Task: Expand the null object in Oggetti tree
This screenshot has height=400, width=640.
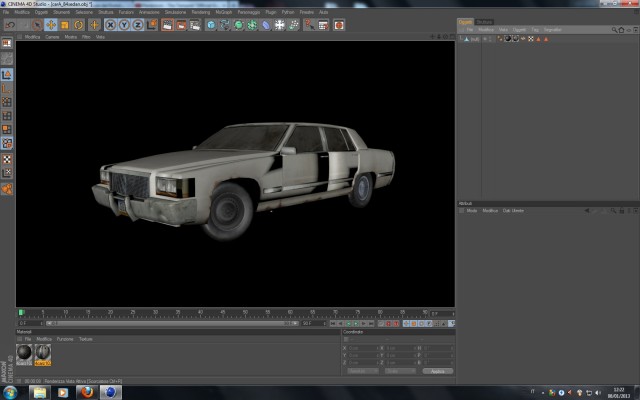Action: [461, 39]
